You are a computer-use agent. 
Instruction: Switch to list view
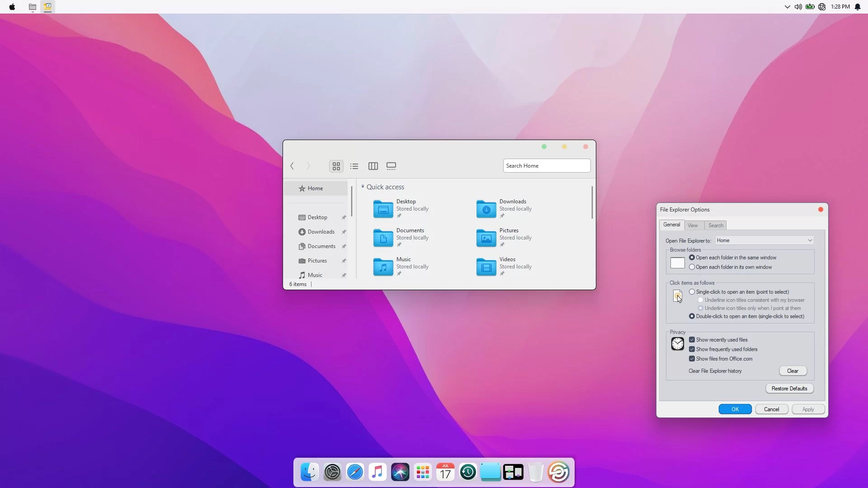tap(354, 166)
